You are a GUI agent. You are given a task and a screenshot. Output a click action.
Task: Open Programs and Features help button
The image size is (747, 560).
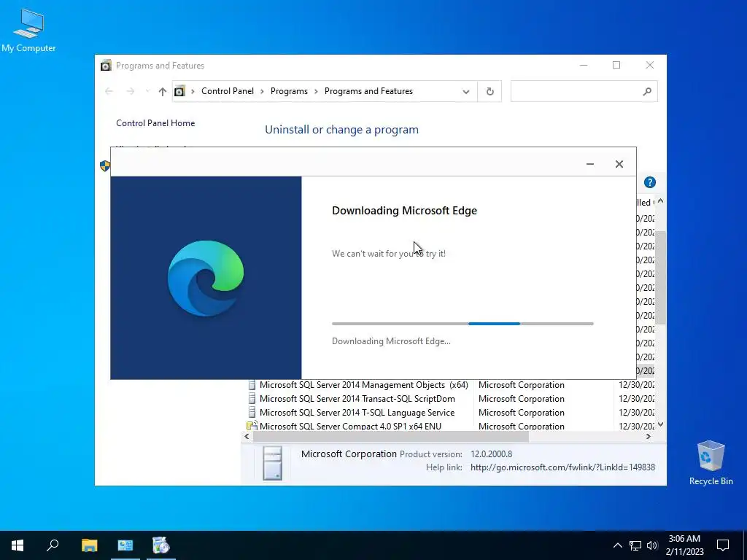(650, 182)
